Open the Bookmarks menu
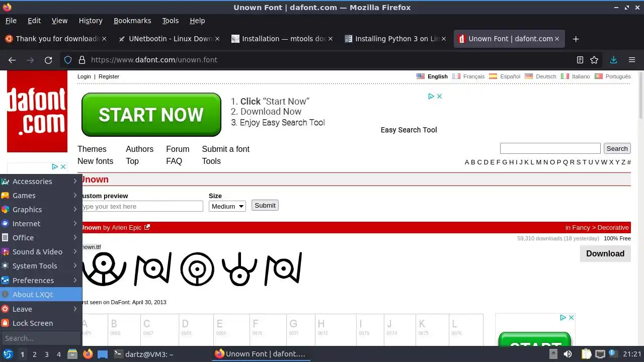This screenshot has height=362, width=644. pyautogui.click(x=132, y=21)
